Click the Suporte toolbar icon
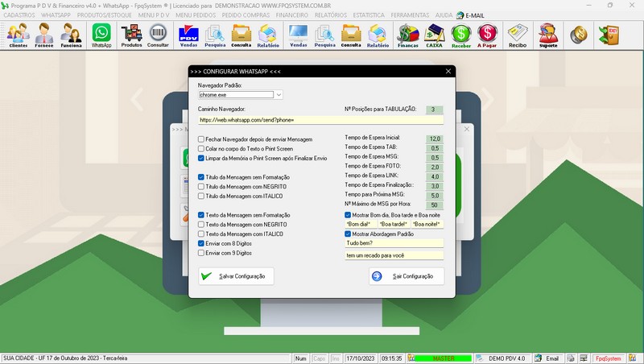Screen dimensions: 644x364 pyautogui.click(x=547, y=35)
